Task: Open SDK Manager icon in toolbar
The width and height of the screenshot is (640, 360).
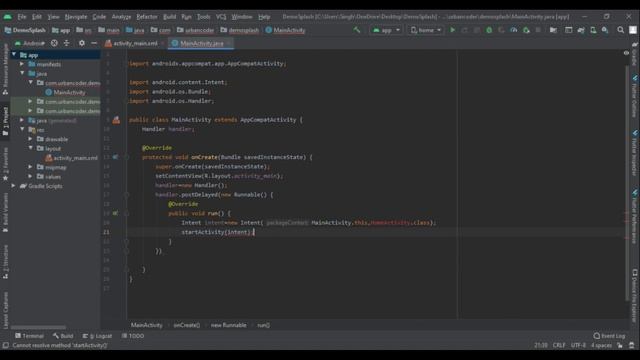Action: [x=605, y=30]
